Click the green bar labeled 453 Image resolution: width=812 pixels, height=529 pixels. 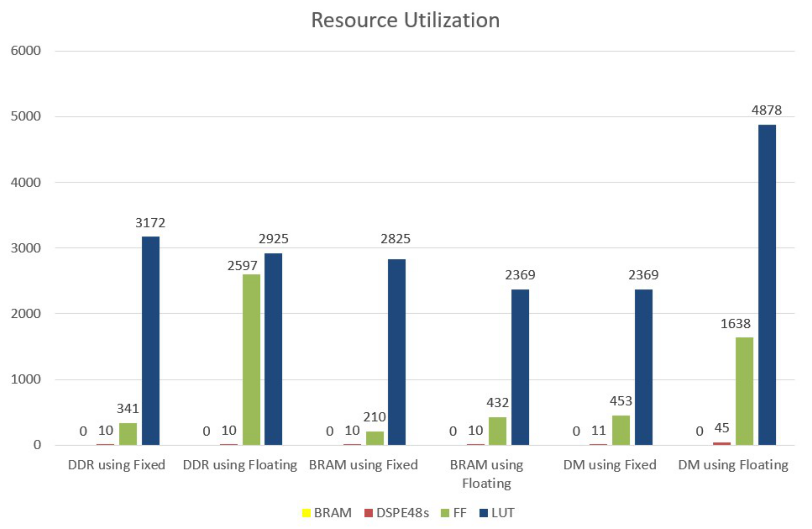pyautogui.click(x=621, y=430)
